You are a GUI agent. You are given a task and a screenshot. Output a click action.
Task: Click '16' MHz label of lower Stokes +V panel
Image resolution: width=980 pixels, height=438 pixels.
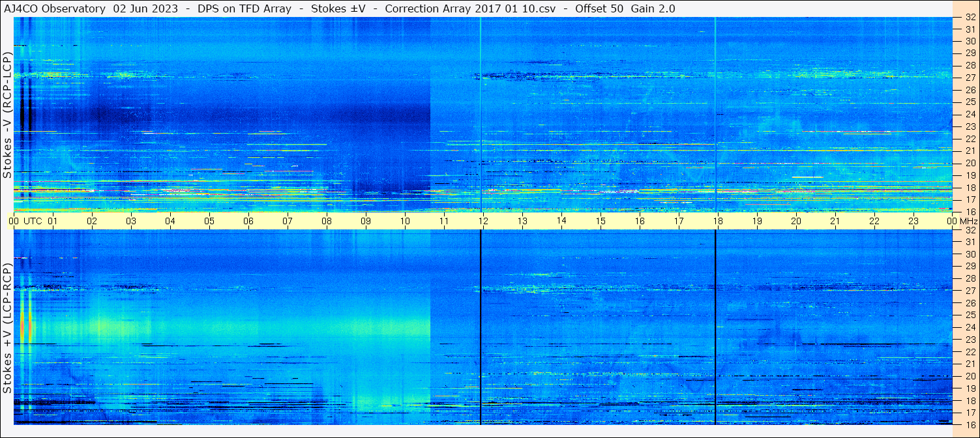point(970,424)
